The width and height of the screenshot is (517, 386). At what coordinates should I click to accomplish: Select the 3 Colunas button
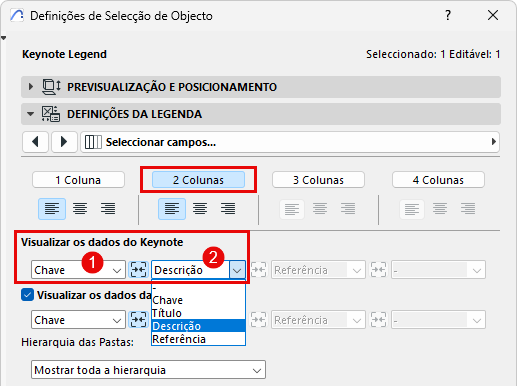tap(318, 180)
